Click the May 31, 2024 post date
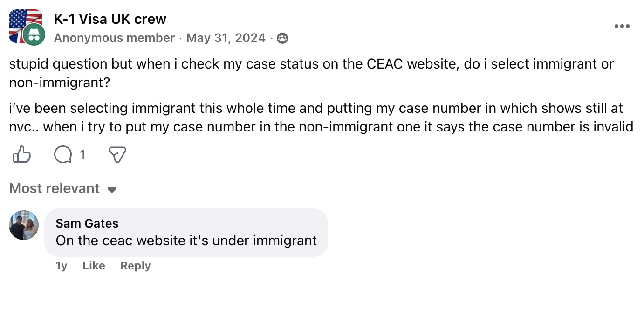Viewport: 644px width, 331px height. [x=226, y=38]
